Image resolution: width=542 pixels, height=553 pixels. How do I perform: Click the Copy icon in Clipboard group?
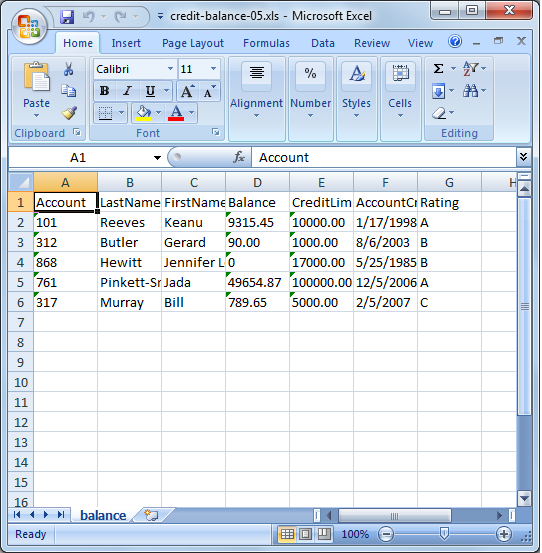pos(68,91)
